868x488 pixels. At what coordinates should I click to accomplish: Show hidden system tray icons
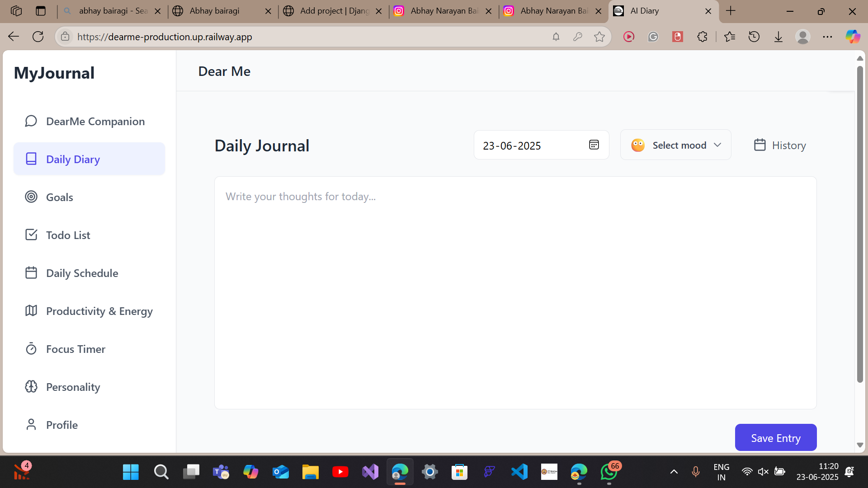(x=674, y=472)
